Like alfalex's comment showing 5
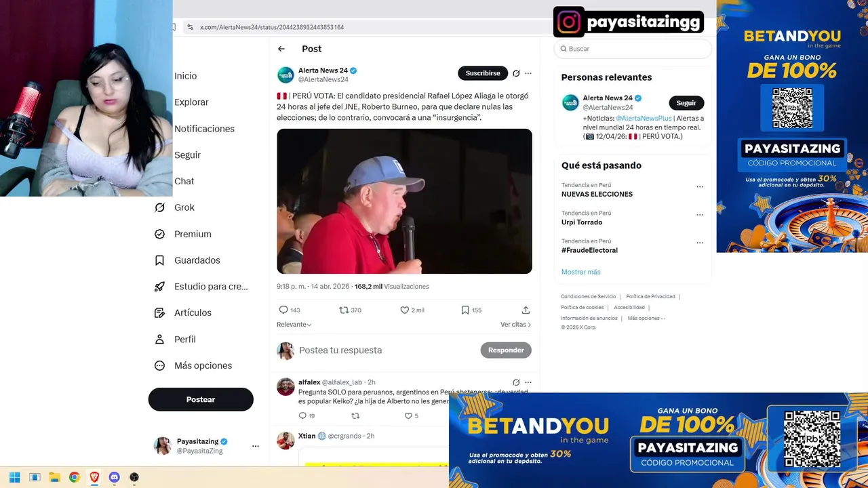The height and width of the screenshot is (488, 868). click(408, 415)
